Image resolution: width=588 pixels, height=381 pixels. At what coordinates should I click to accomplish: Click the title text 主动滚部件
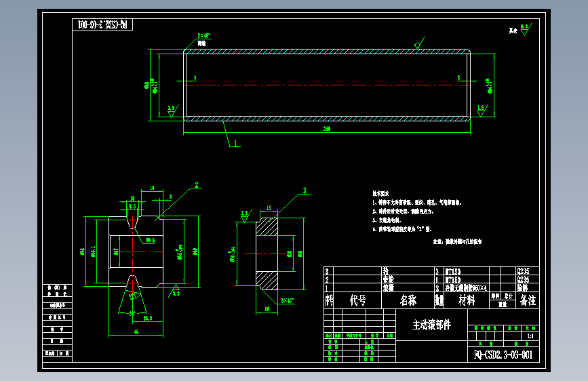(x=431, y=325)
